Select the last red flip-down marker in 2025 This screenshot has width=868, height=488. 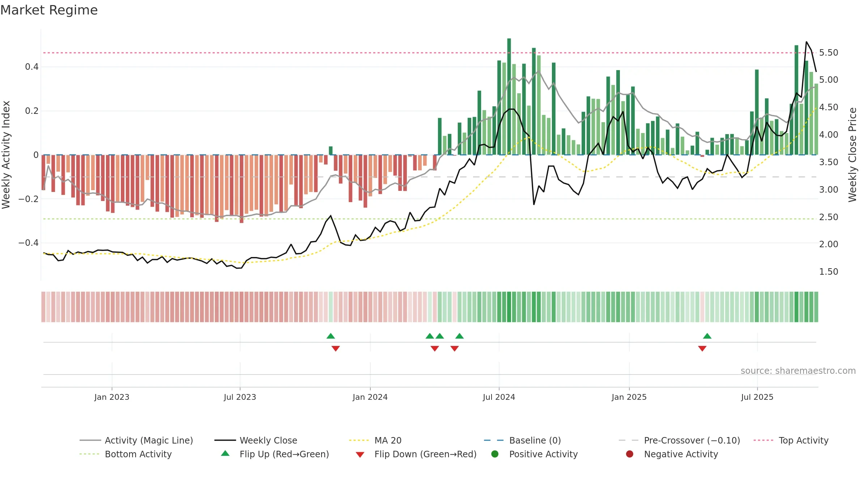[702, 348]
